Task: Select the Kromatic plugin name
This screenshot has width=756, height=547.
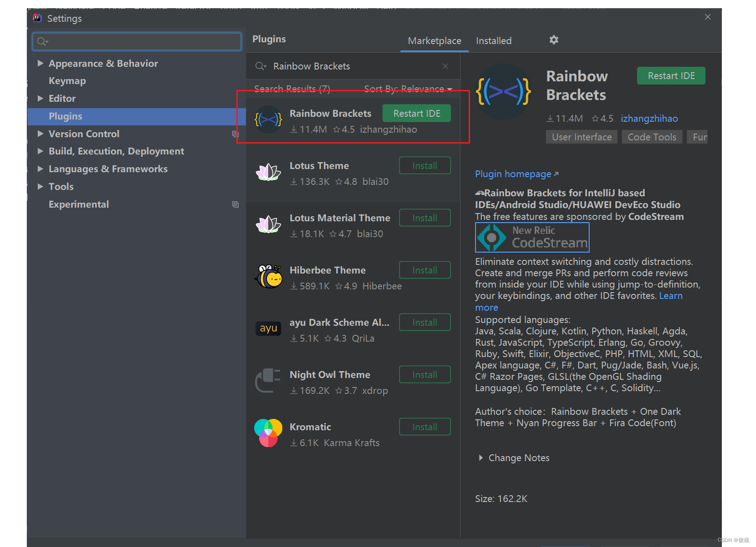Action: 310,427
